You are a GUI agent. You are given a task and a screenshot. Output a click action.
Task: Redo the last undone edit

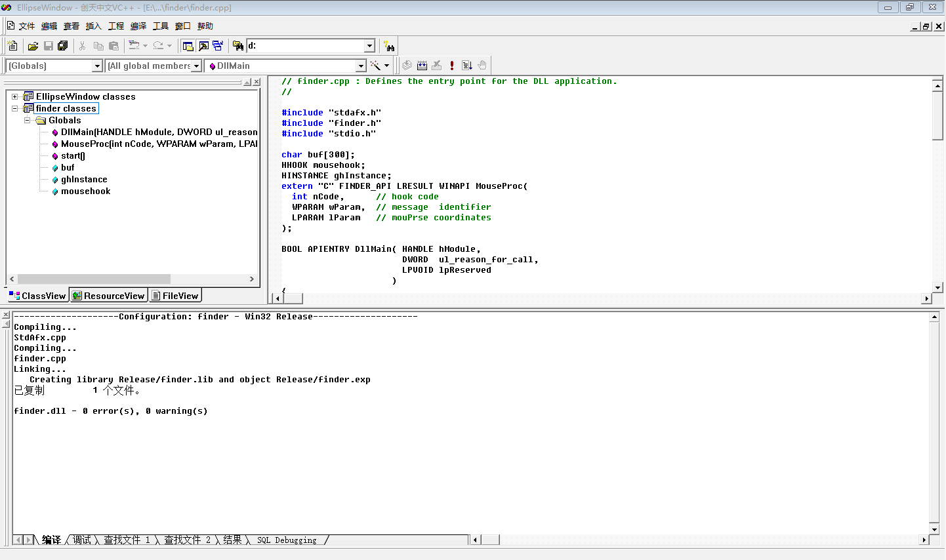click(158, 46)
